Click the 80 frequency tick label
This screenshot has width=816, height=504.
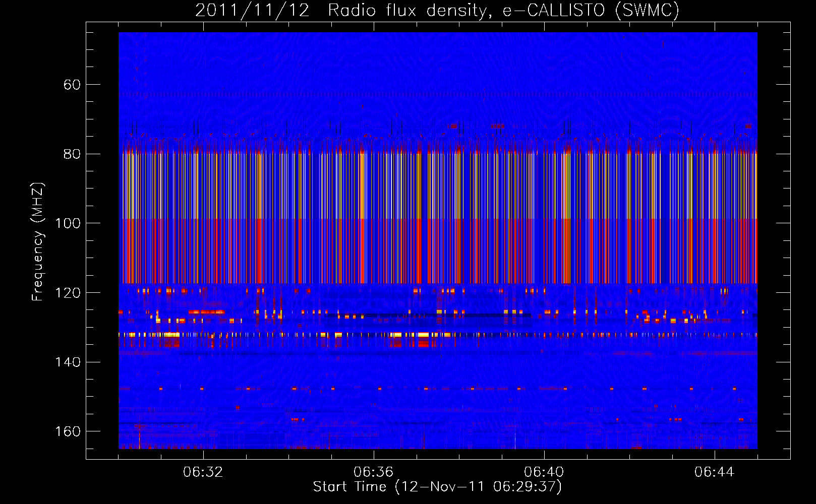(x=72, y=154)
